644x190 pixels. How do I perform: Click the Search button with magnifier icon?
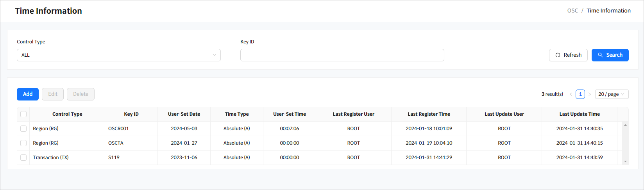click(610, 55)
